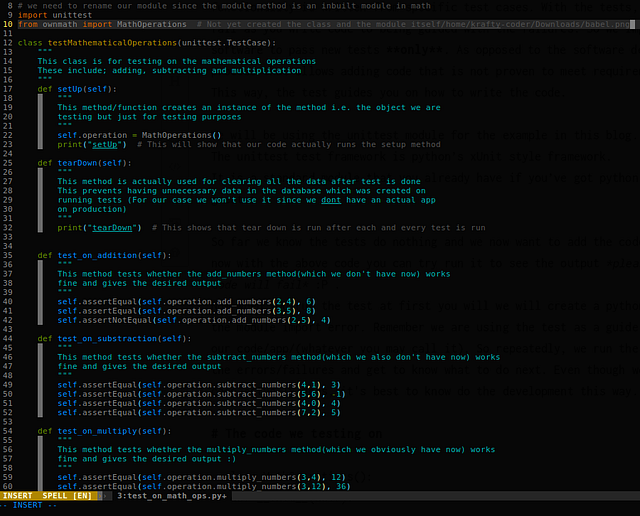The height and width of the screenshot is (516, 640).
Task: Click class name testMathematicalOperations
Action: (x=112, y=43)
